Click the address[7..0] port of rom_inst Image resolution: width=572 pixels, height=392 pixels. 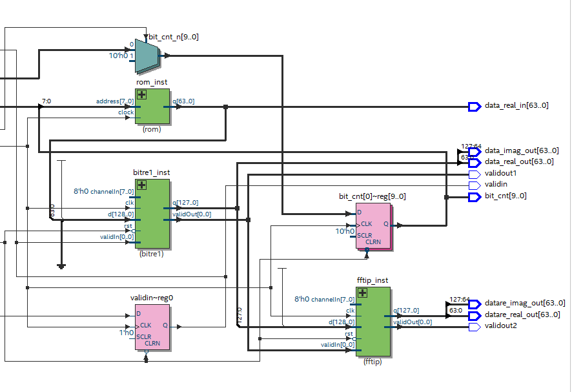coord(115,101)
